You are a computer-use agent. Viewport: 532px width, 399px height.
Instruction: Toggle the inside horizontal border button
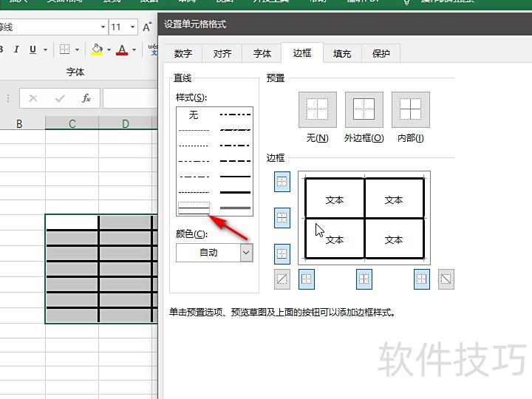click(x=282, y=217)
